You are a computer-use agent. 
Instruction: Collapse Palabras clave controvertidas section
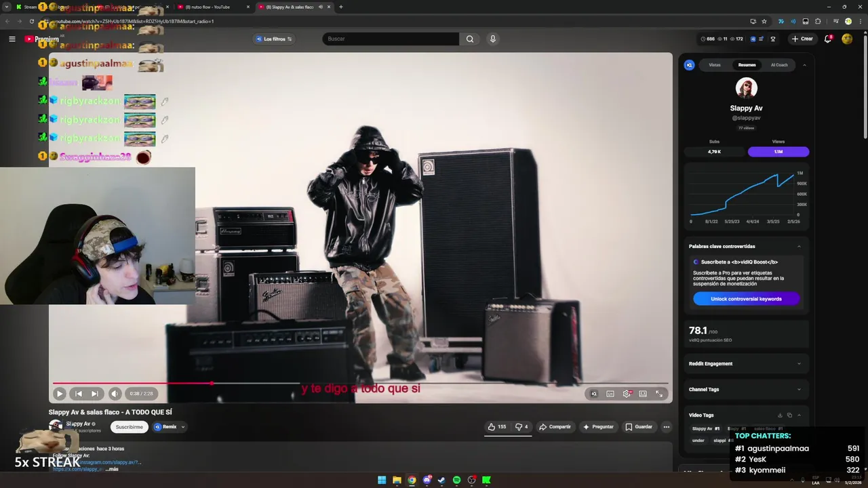coord(799,247)
